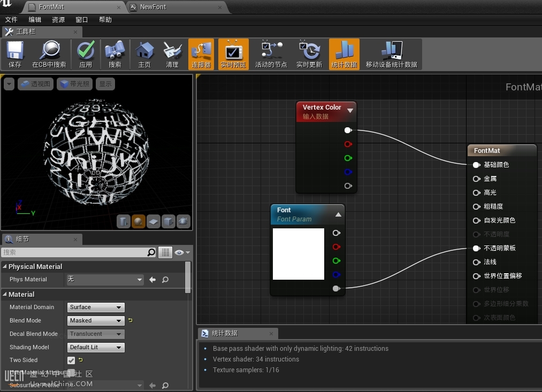Click the details panel vertical scrollbar
Screen dimensions: 542x392
pos(188,278)
